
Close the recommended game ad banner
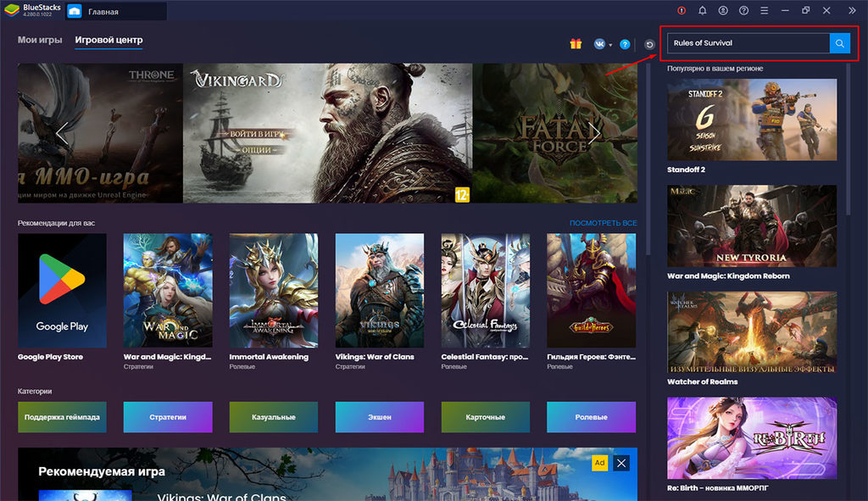point(621,463)
